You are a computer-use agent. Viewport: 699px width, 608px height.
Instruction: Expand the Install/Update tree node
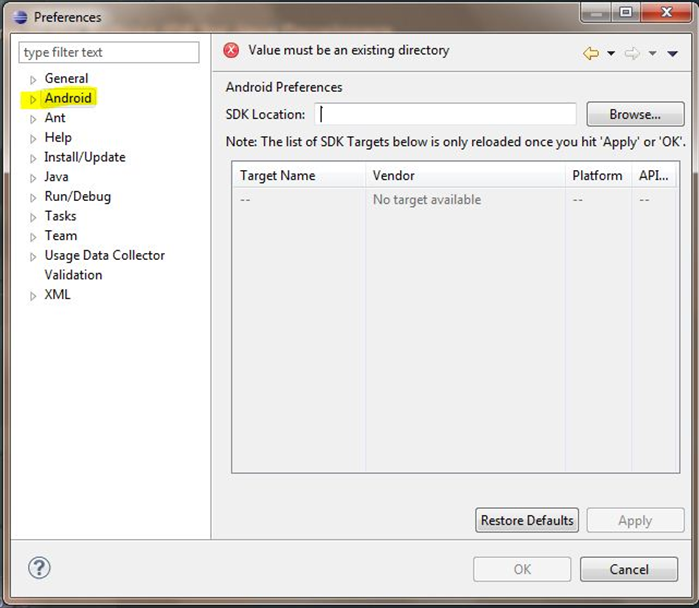point(33,158)
